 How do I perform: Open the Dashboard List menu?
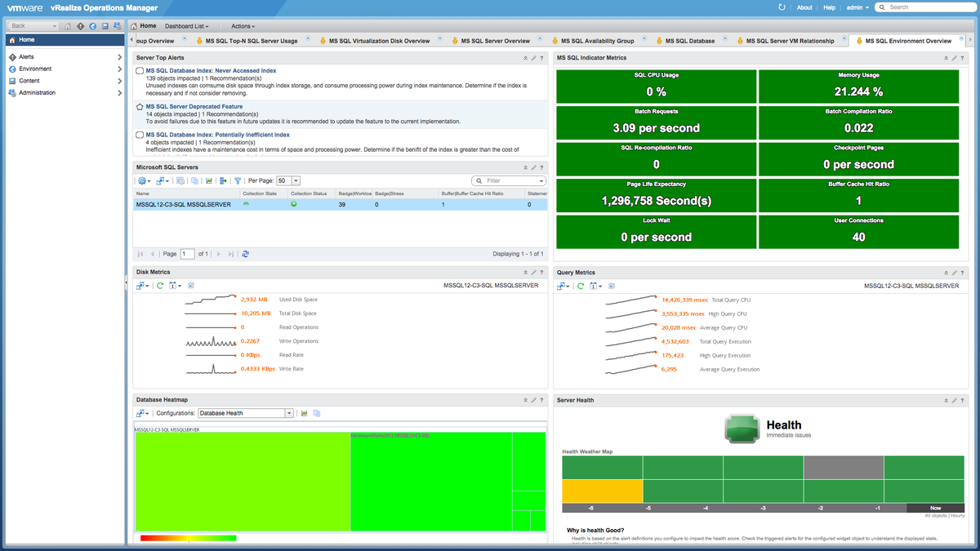[x=186, y=26]
